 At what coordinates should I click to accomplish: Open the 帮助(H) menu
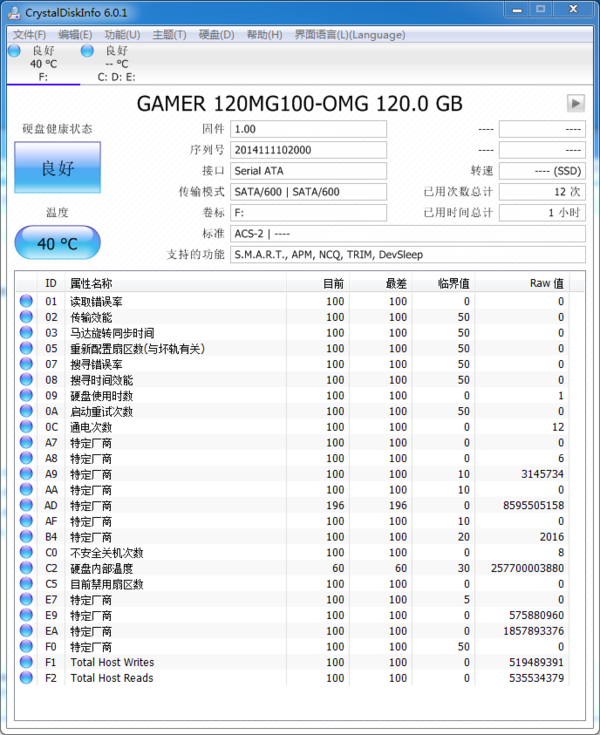[264, 35]
